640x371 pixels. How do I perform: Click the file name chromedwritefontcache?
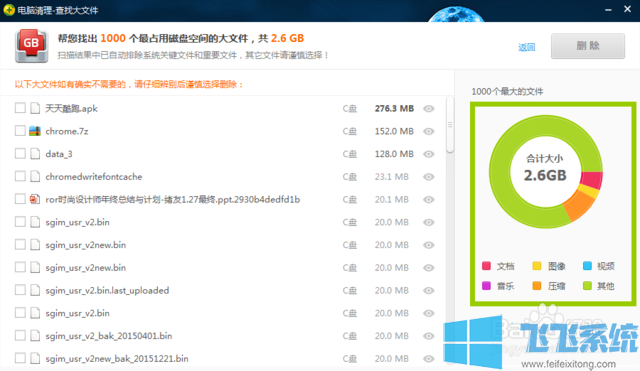[94, 177]
